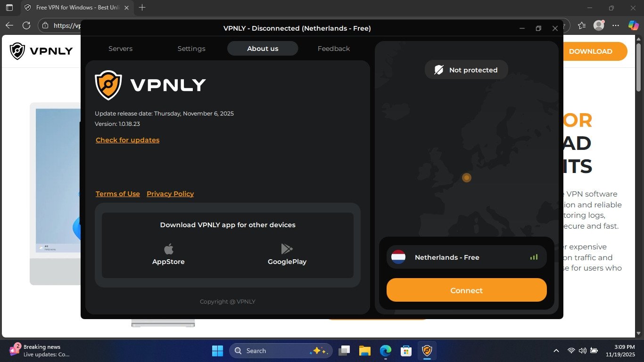The width and height of the screenshot is (644, 362).
Task: Open the Terms of Use link
Action: click(x=117, y=194)
